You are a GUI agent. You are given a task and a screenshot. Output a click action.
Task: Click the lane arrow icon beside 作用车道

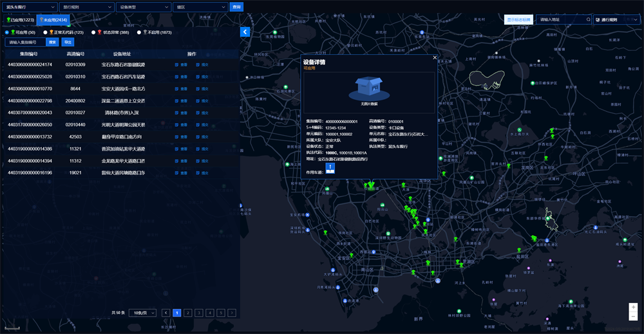[x=329, y=168]
